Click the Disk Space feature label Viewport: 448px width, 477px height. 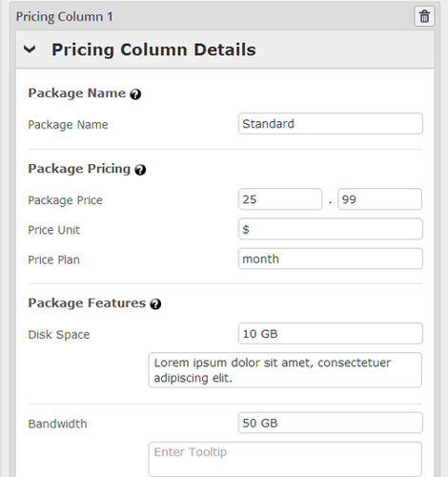tap(59, 335)
